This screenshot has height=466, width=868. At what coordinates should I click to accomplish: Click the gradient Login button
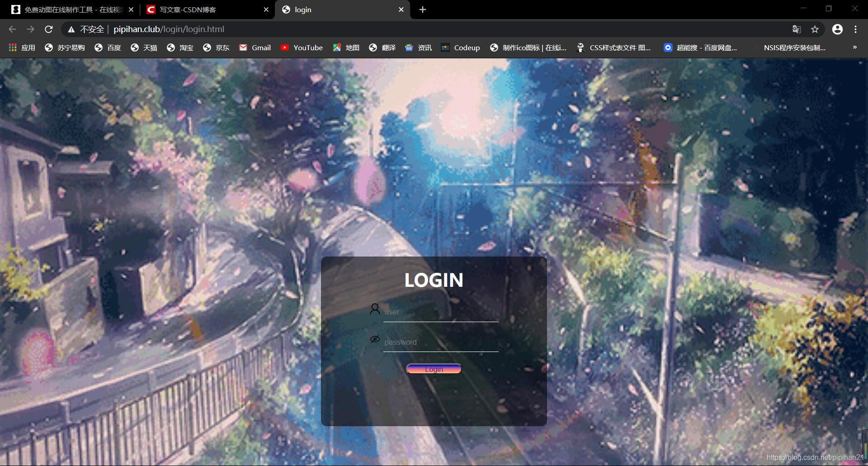coord(434,369)
